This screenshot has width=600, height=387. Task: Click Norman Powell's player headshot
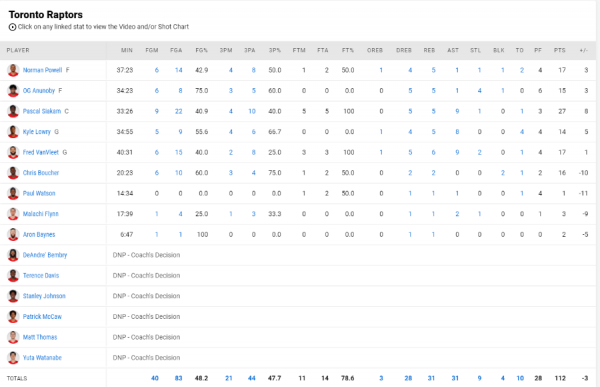pos(13,70)
